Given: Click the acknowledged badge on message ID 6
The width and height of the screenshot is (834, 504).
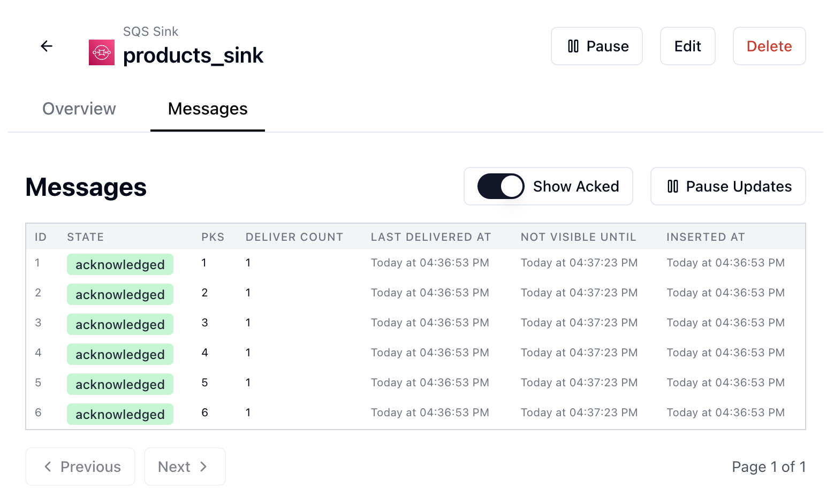Looking at the screenshot, I should 120,414.
